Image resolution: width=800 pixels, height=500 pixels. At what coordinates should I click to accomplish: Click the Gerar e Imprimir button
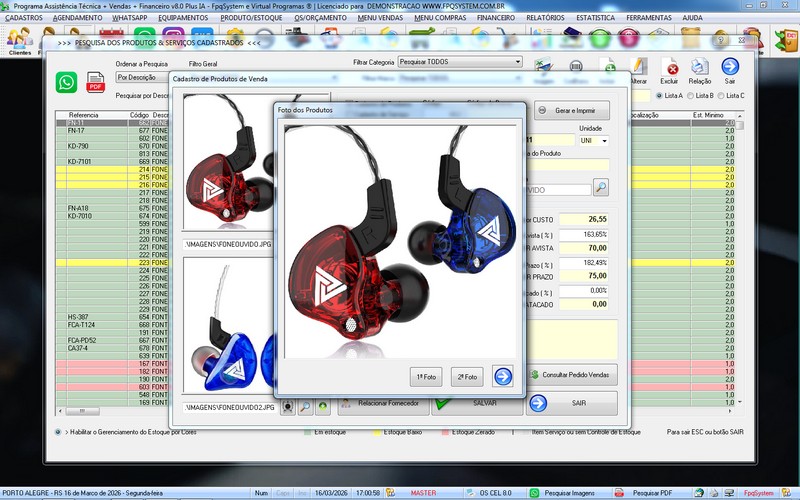click(572, 110)
